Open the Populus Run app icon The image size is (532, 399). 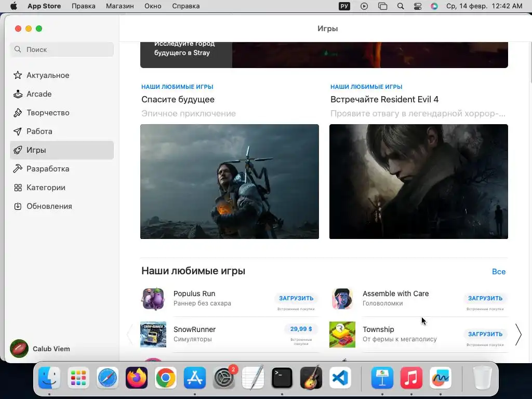(x=153, y=299)
